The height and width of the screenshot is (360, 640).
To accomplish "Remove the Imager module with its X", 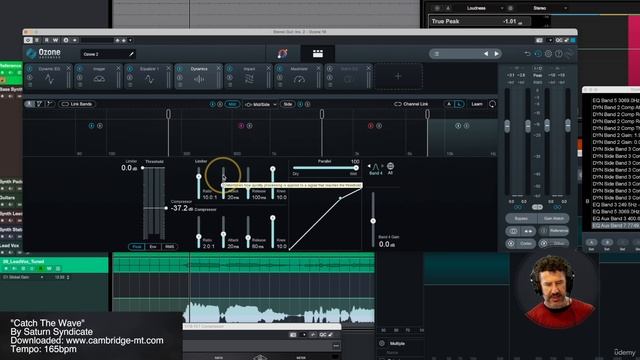I will [x=118, y=68].
